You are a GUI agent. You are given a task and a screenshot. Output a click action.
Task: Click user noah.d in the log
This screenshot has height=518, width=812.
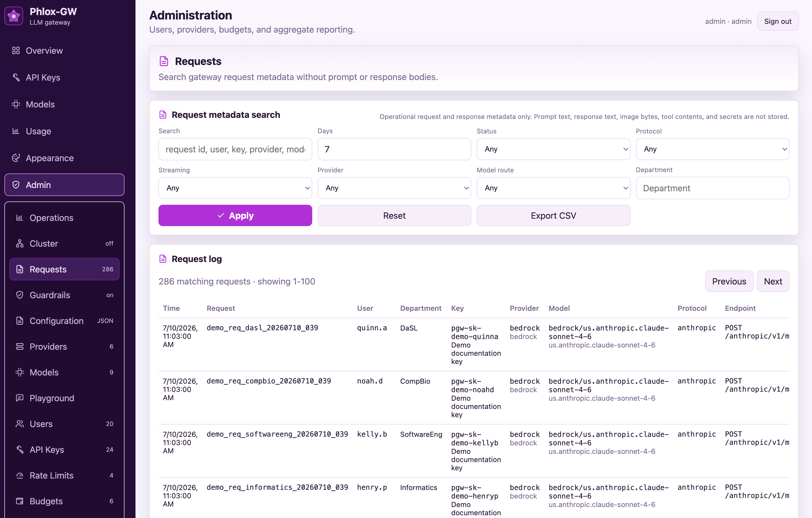click(x=370, y=381)
